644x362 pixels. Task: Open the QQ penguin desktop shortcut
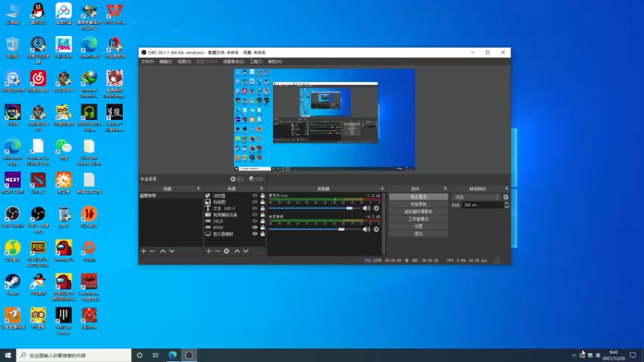pyautogui.click(x=38, y=14)
